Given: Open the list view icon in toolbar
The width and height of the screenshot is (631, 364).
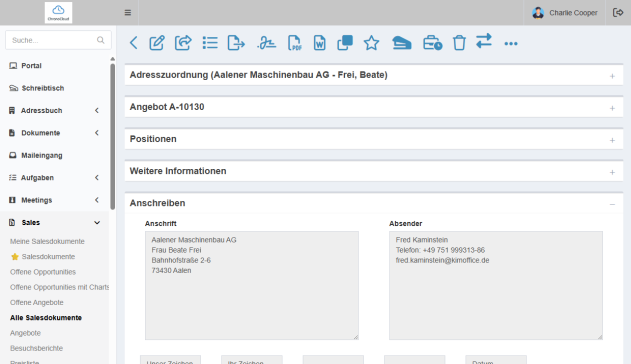Looking at the screenshot, I should tap(210, 43).
